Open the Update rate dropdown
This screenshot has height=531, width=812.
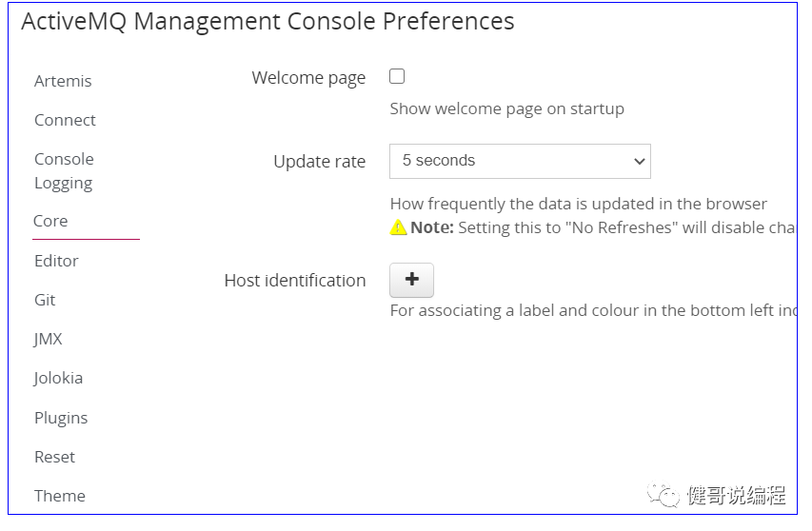click(x=520, y=162)
